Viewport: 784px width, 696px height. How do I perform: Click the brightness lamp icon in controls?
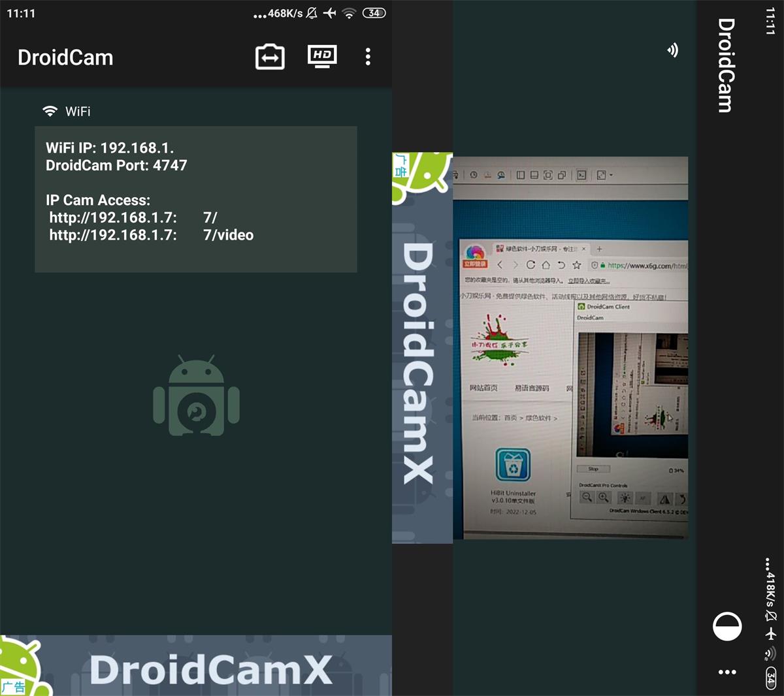pyautogui.click(x=625, y=498)
